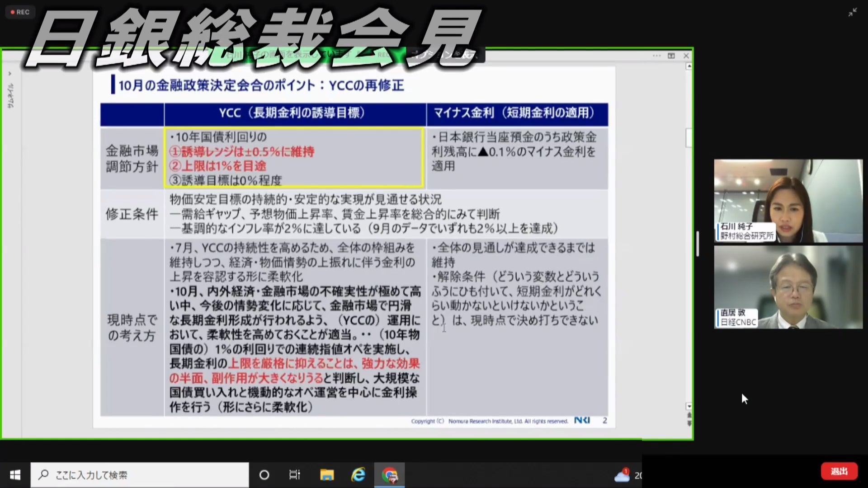Open the Windows Start menu
This screenshot has height=488, width=868.
click(x=15, y=475)
